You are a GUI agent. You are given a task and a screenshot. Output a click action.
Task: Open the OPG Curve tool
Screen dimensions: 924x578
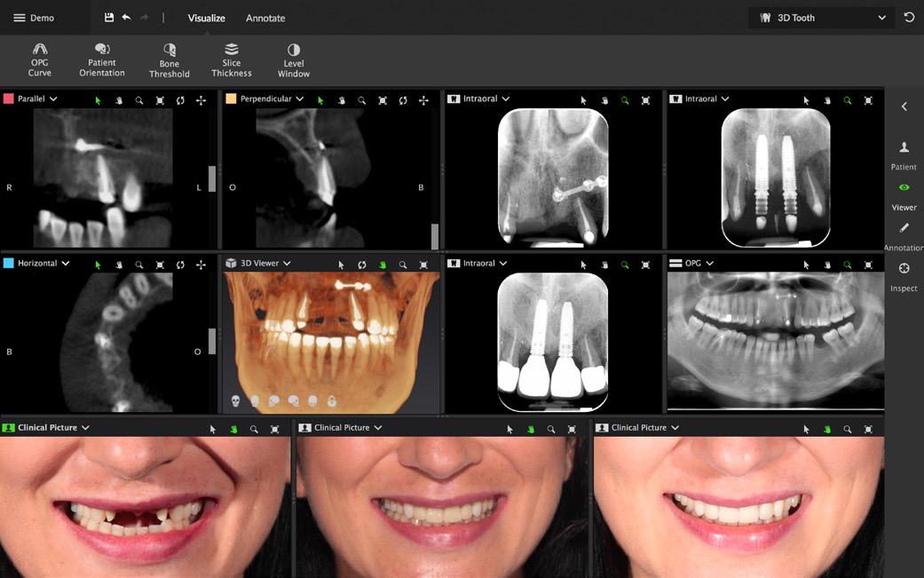39,60
